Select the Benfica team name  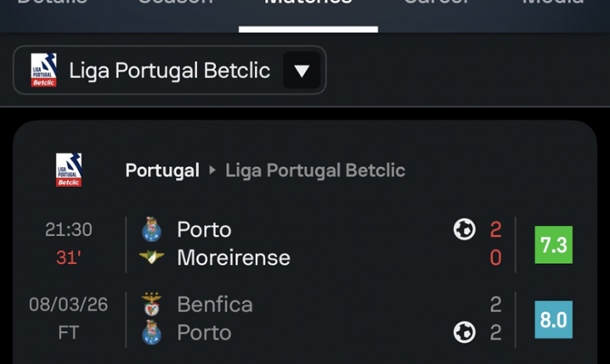pos(215,305)
